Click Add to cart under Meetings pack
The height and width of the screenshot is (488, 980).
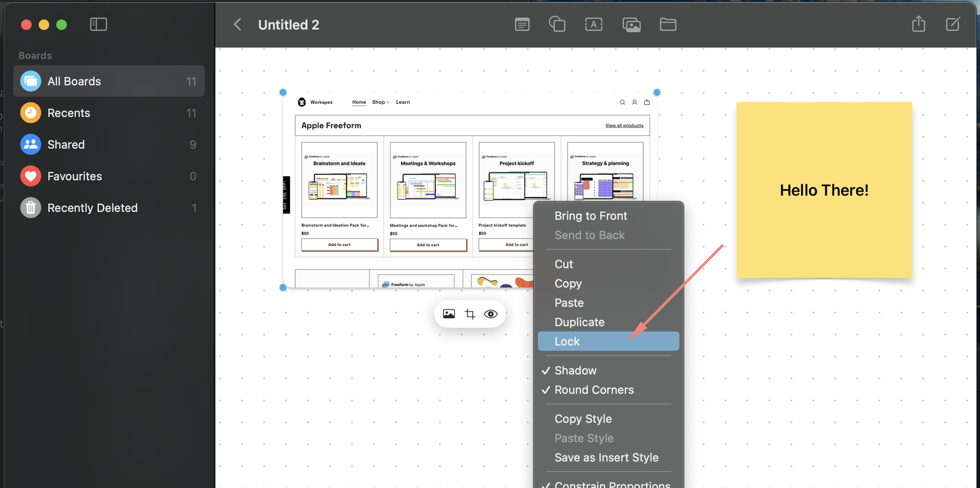click(x=428, y=244)
